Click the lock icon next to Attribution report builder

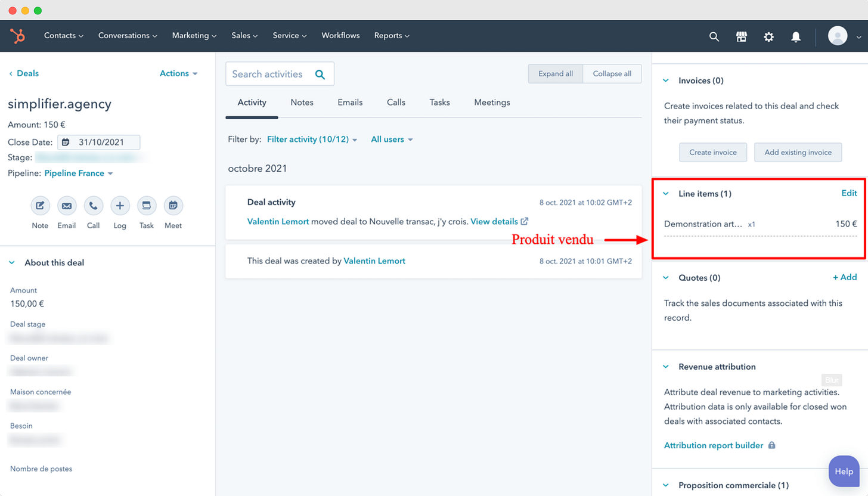[772, 445]
